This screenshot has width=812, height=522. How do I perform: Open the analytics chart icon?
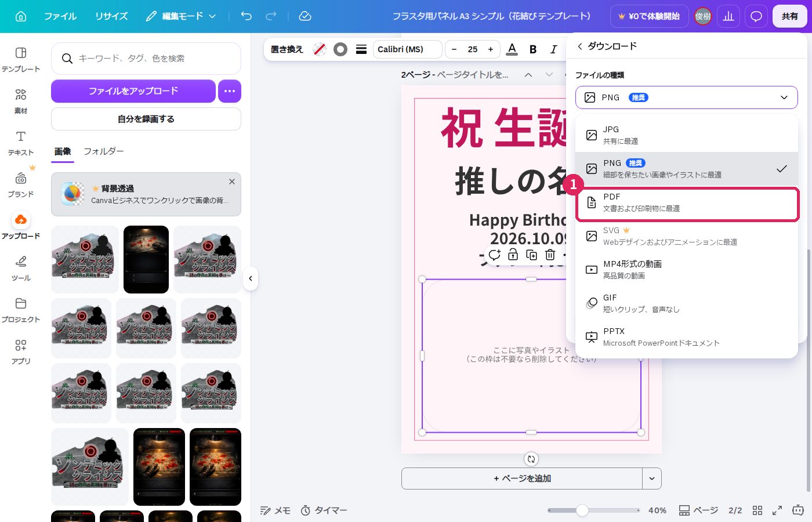click(728, 16)
